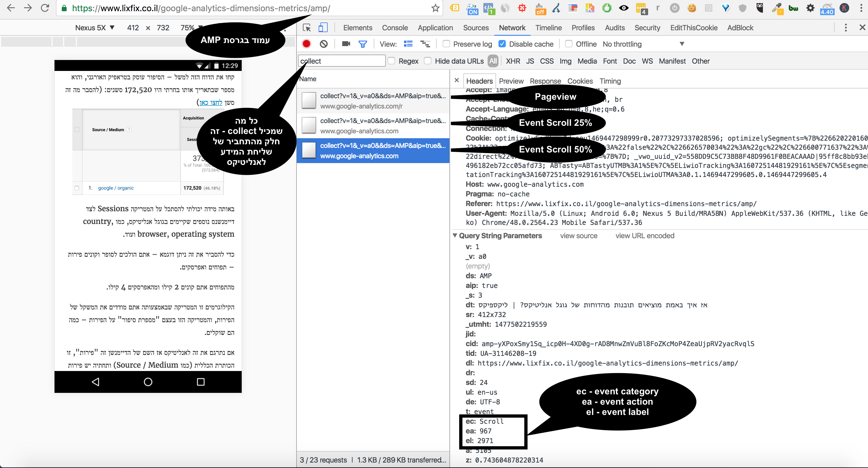Open the Network tab
The width and height of the screenshot is (868, 468).
(x=512, y=28)
